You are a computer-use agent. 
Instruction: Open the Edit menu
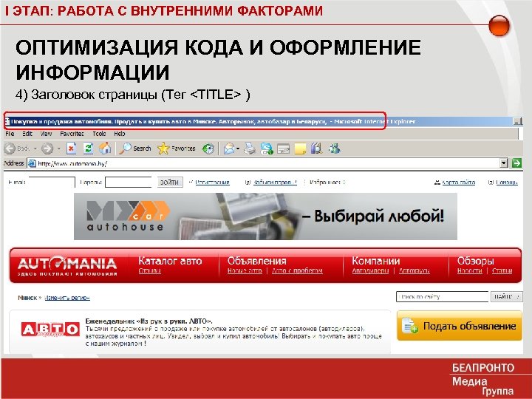(27, 134)
